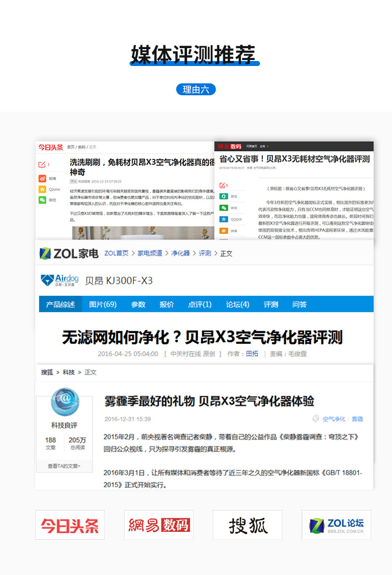Click the product name 贝昂 KJ300F-X3
This screenshot has width=392, height=575.
click(x=119, y=280)
